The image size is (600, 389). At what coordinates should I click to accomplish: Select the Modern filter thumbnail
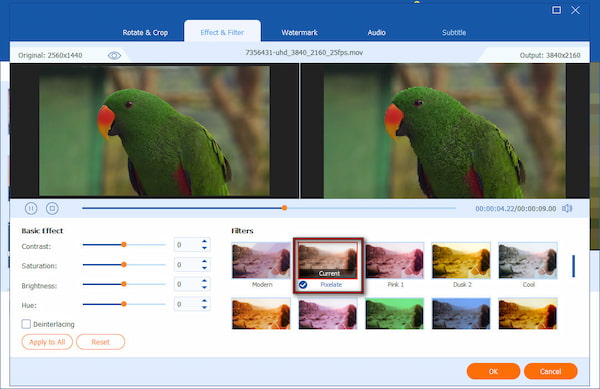click(x=261, y=260)
